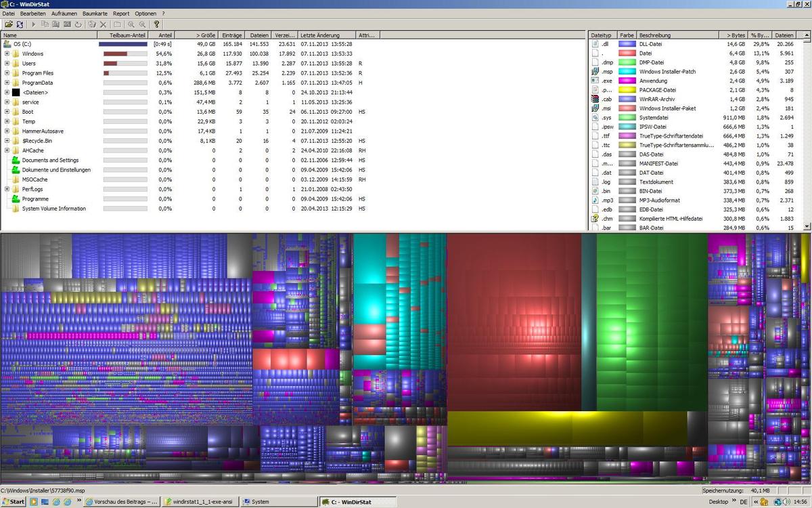Screen dimensions: 812x508
Task: Click the file type list vertical scrollbar
Action: tap(806, 131)
